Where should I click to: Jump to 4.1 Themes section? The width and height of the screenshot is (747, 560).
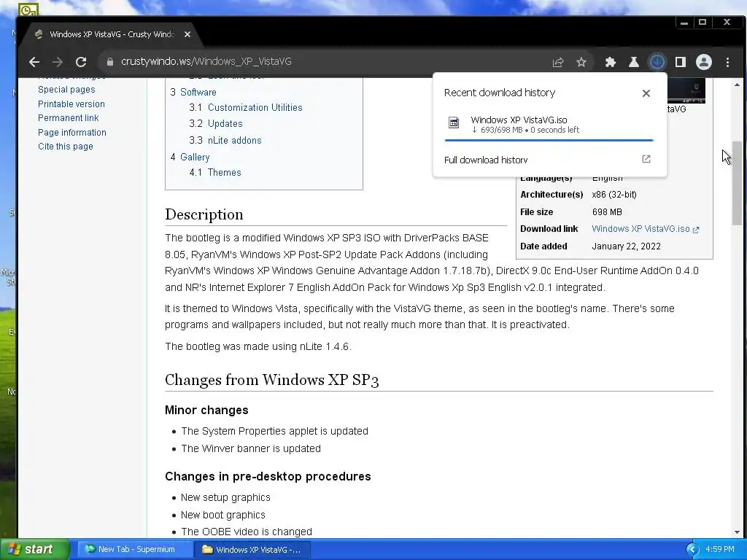[x=215, y=172]
